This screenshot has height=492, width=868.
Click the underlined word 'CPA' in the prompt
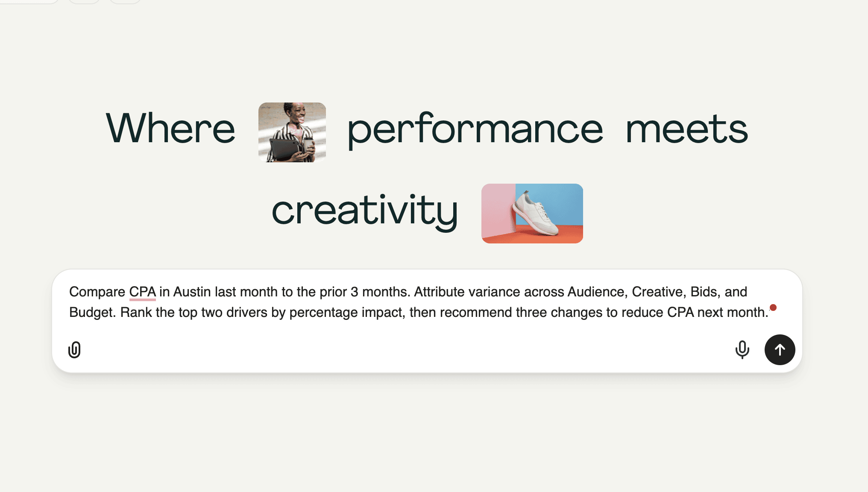pos(143,292)
